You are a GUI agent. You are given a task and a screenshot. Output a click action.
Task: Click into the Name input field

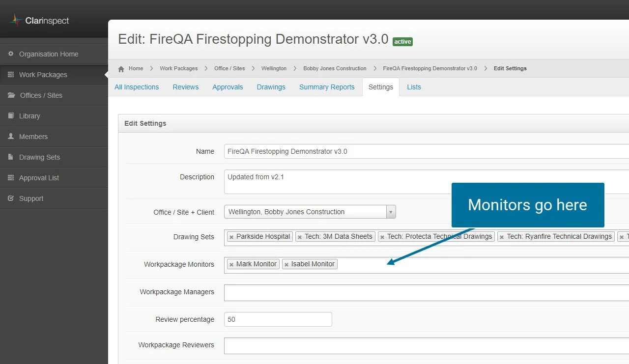point(427,151)
